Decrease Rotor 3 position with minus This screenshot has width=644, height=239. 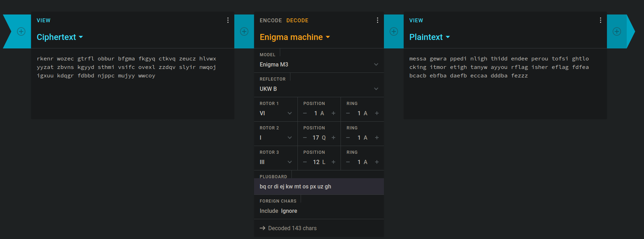305,162
